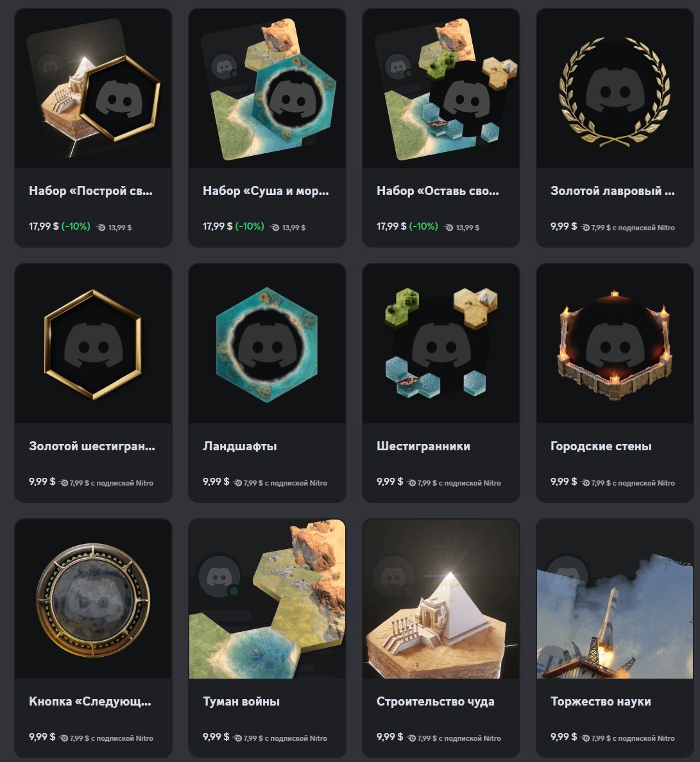Open the Торжество науки rocket effect
The width and height of the screenshot is (700, 762).
615,599
